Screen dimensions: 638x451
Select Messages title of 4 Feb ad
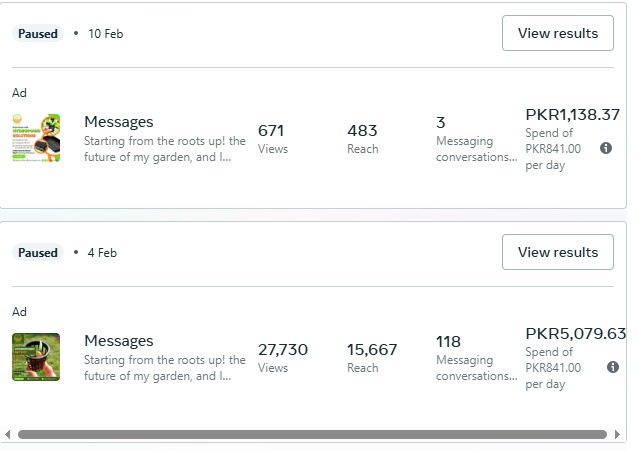(119, 341)
